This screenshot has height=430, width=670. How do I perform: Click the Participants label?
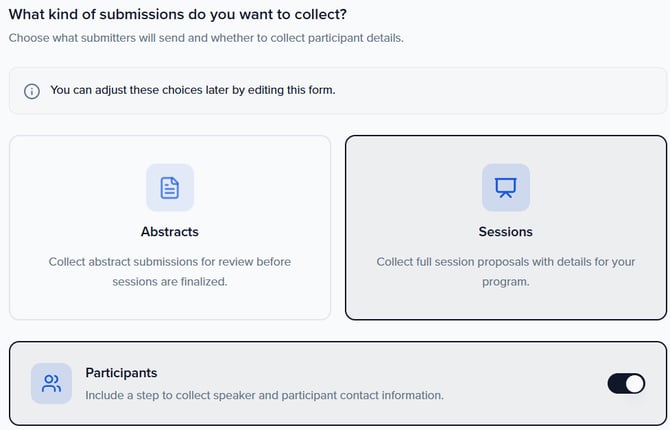pyautogui.click(x=121, y=372)
